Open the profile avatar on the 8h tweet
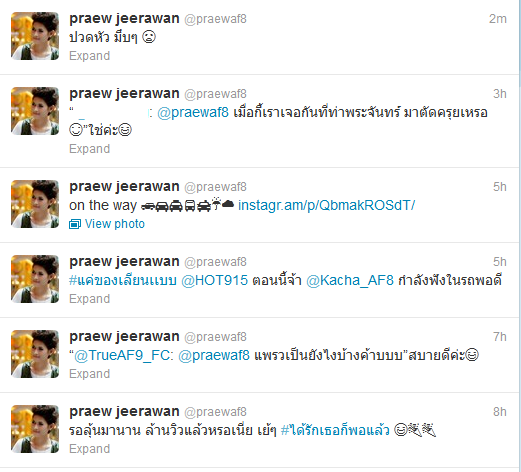The width and height of the screenshot is (521, 472). tap(35, 429)
